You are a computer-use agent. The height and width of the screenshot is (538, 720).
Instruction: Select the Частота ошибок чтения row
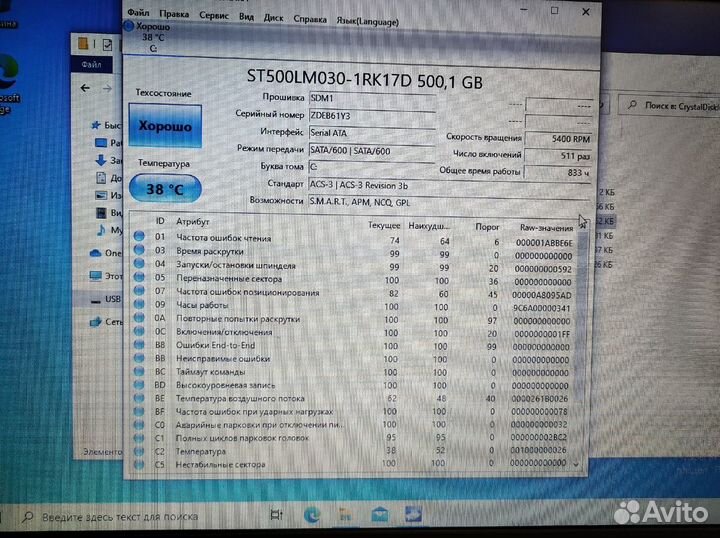pyautogui.click(x=354, y=239)
